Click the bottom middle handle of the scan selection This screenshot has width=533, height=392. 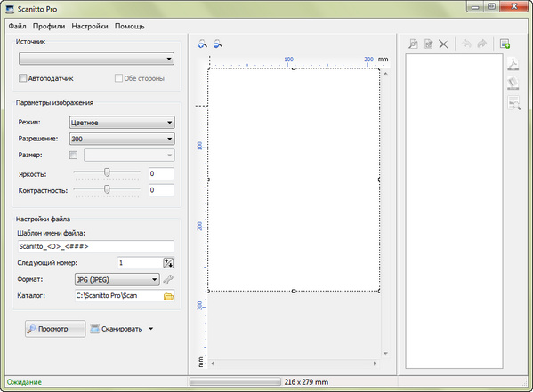[x=294, y=292]
